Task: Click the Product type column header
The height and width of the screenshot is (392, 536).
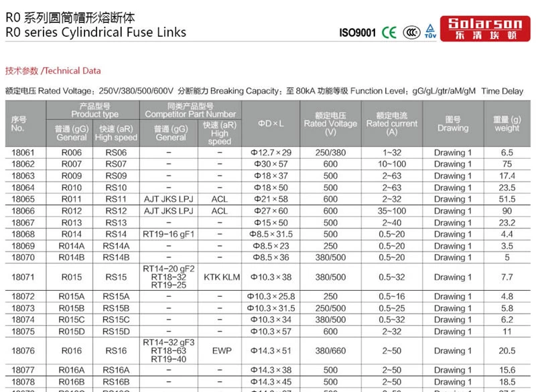Action: (94, 110)
